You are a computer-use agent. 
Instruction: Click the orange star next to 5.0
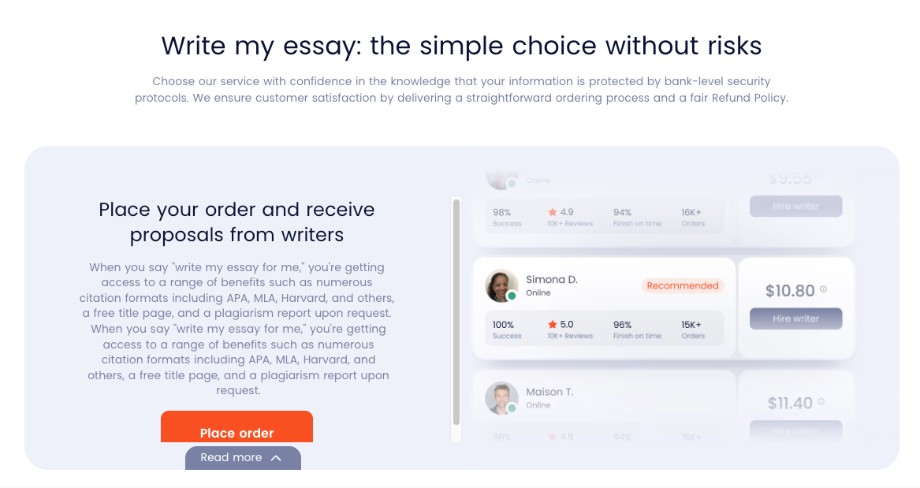pyautogui.click(x=552, y=324)
